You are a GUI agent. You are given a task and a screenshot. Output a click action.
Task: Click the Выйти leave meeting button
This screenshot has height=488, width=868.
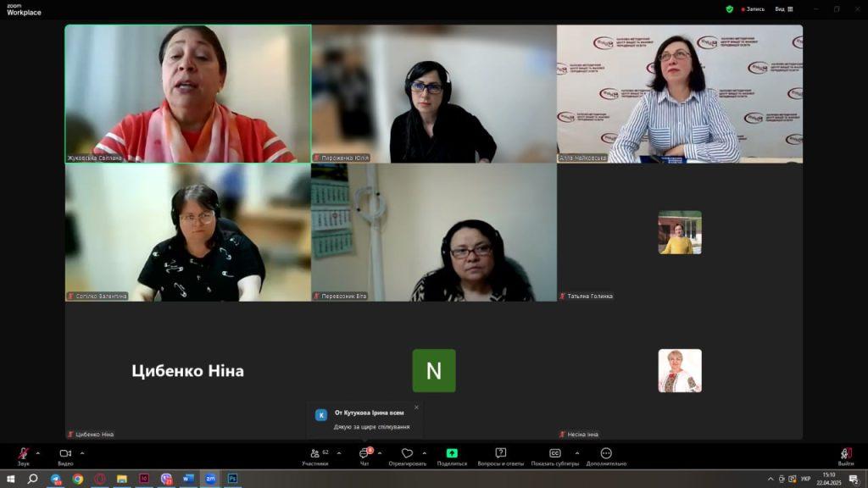(x=845, y=455)
